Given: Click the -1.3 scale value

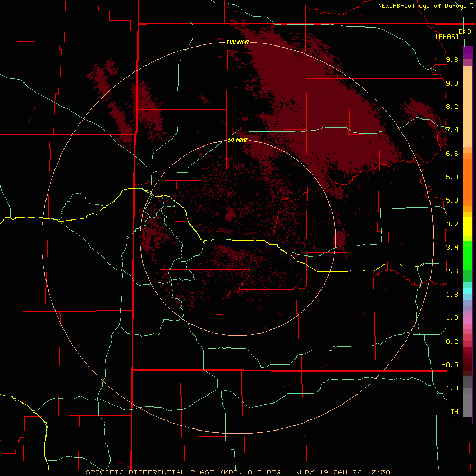Looking at the screenshot, I should (450, 388).
